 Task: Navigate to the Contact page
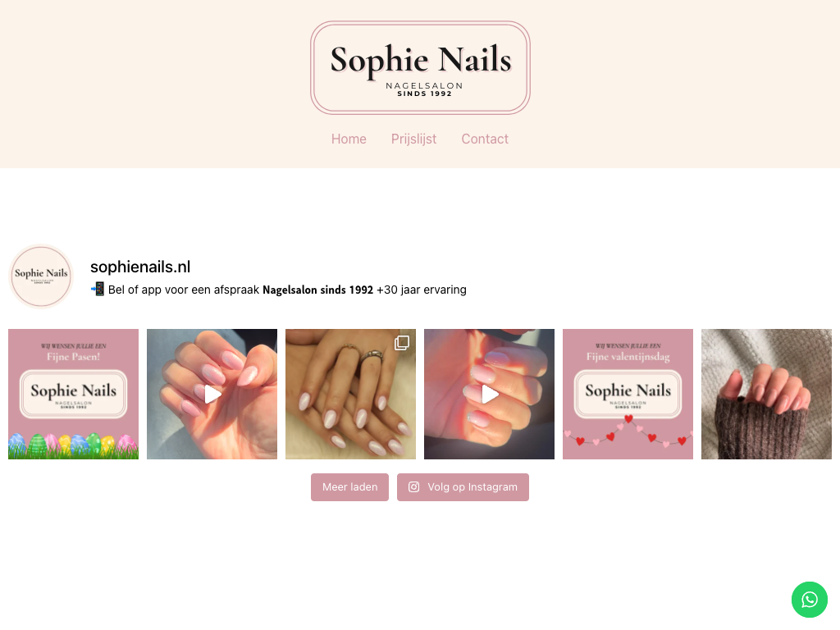(x=485, y=139)
